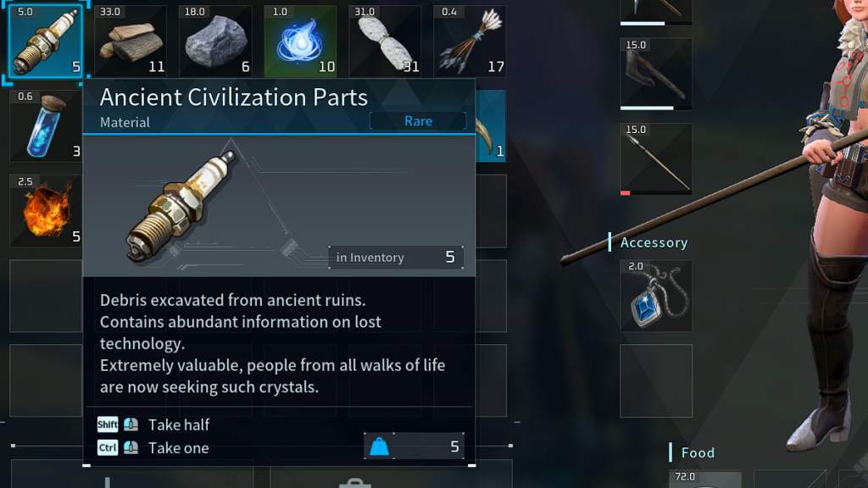Click the empty accessory slot below pendant

[656, 380]
